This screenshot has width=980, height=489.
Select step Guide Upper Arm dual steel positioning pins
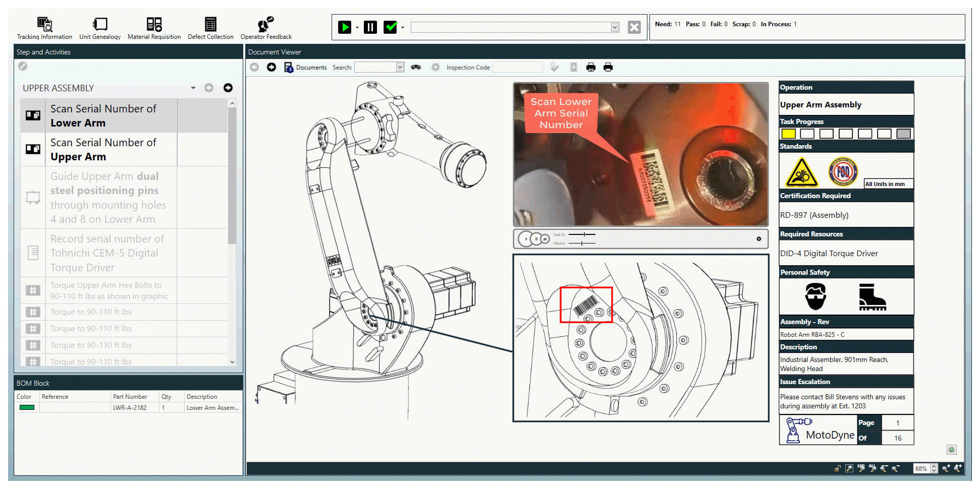tap(124, 198)
